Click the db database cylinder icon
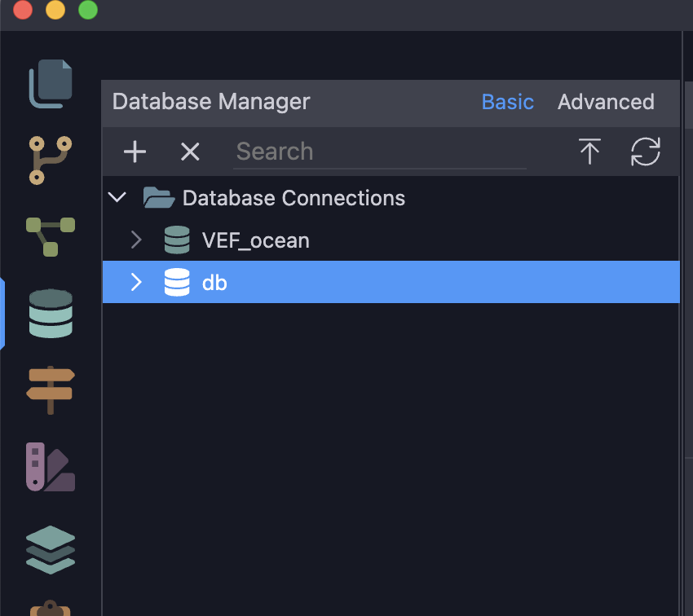 (x=177, y=282)
